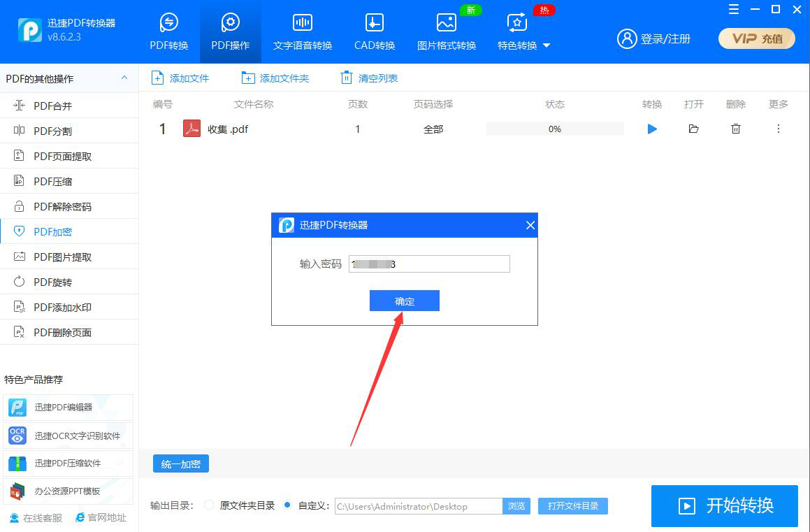Select PDF页面提取 in sidebar

69,156
